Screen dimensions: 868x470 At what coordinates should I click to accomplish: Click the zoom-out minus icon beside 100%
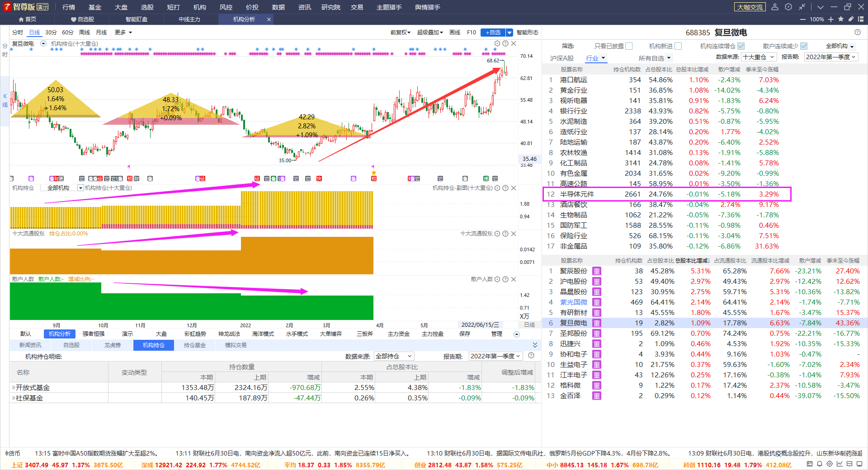tap(802, 19)
